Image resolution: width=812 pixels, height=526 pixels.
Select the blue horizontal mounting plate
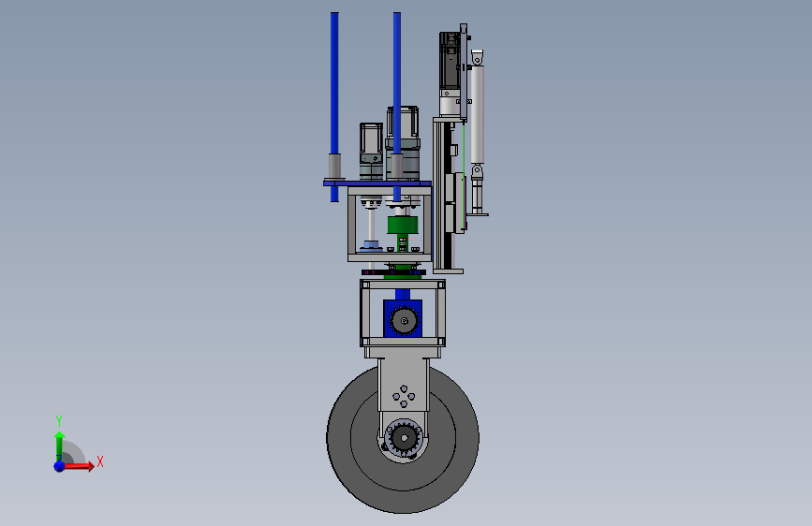tap(377, 183)
